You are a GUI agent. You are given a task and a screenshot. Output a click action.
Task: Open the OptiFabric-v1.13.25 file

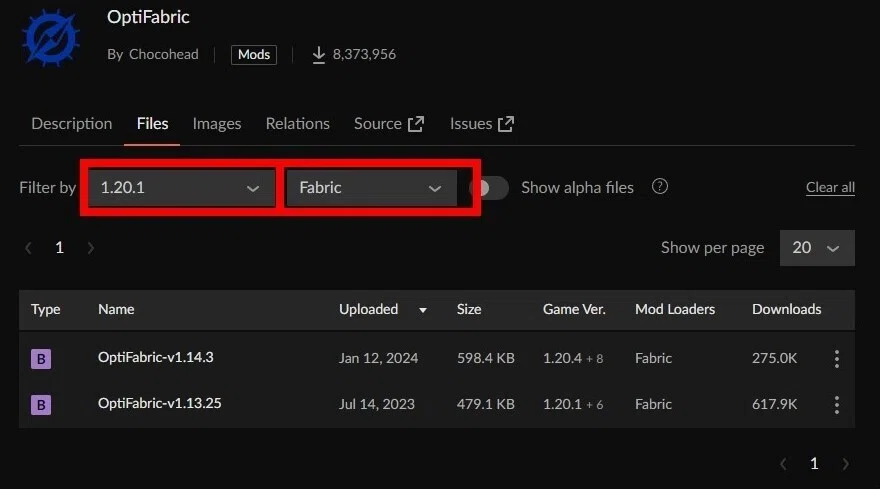(x=159, y=404)
